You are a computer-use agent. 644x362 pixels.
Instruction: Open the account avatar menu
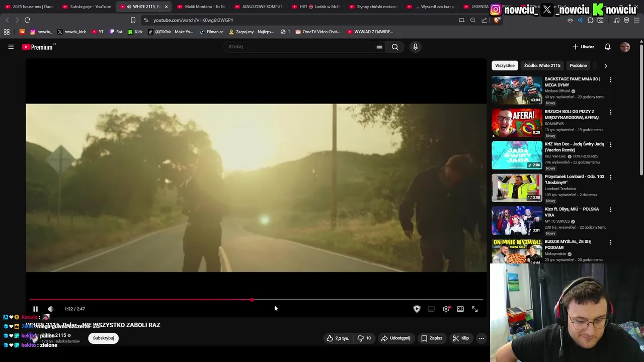coord(625,47)
